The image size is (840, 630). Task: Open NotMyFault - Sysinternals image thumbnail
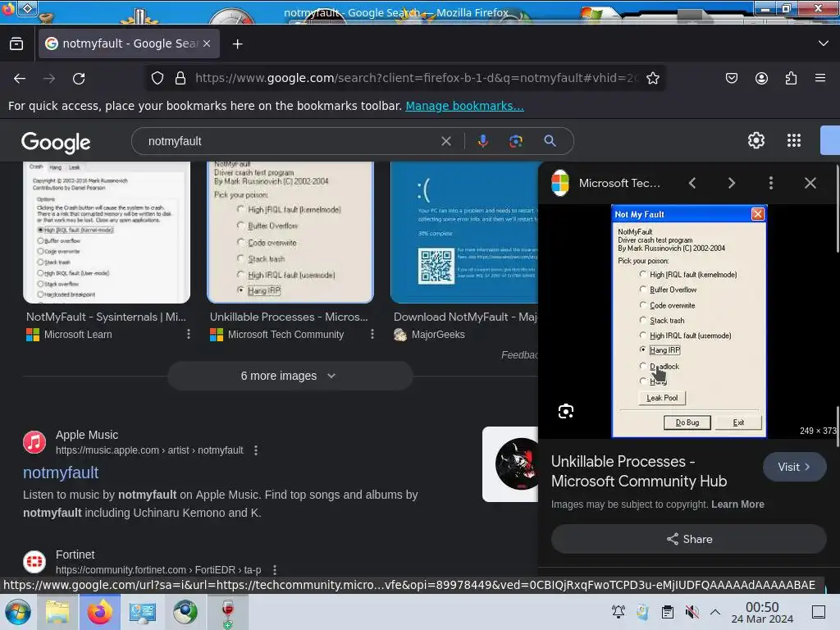click(x=107, y=232)
